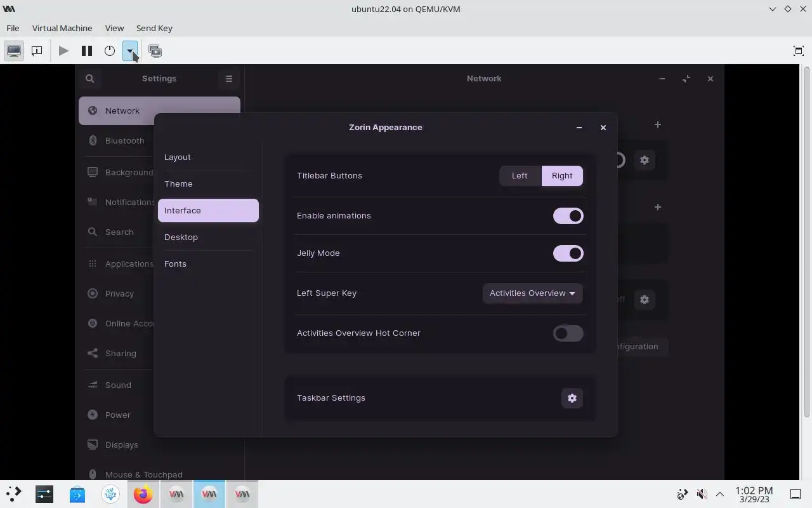Click the virt-manager window menu dropdown arrow
The width and height of the screenshot is (812, 508).
coord(772,9)
